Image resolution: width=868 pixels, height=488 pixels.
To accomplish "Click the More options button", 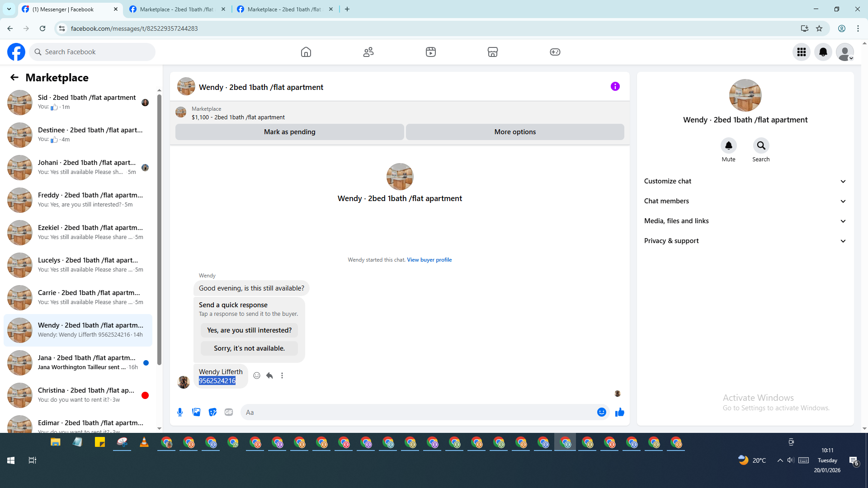I will click(515, 132).
